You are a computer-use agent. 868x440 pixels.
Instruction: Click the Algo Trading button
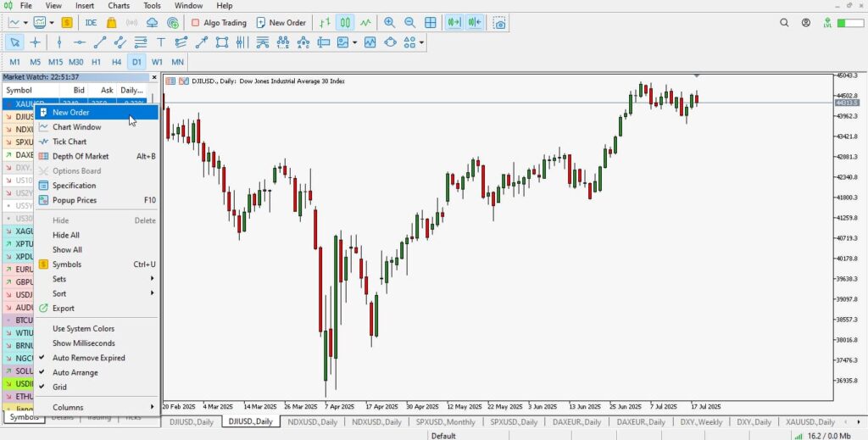219,23
